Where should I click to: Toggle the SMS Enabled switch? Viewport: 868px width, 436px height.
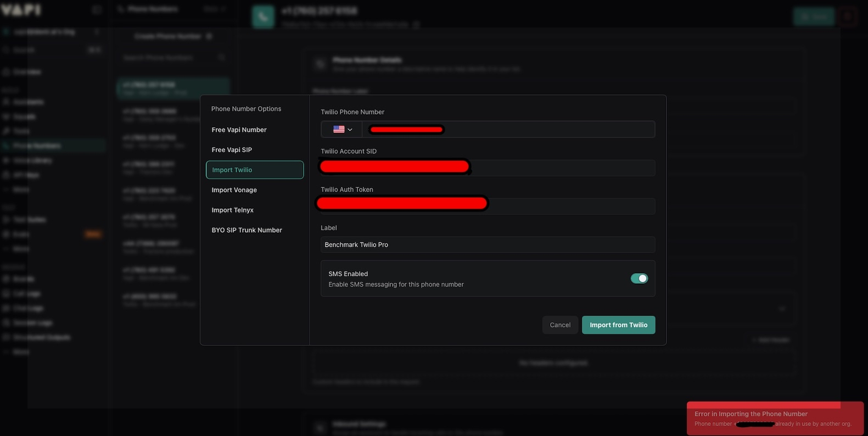tap(639, 278)
